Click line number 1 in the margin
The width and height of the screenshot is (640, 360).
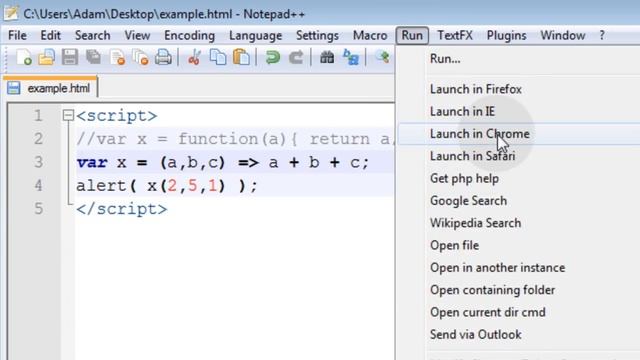click(38, 116)
